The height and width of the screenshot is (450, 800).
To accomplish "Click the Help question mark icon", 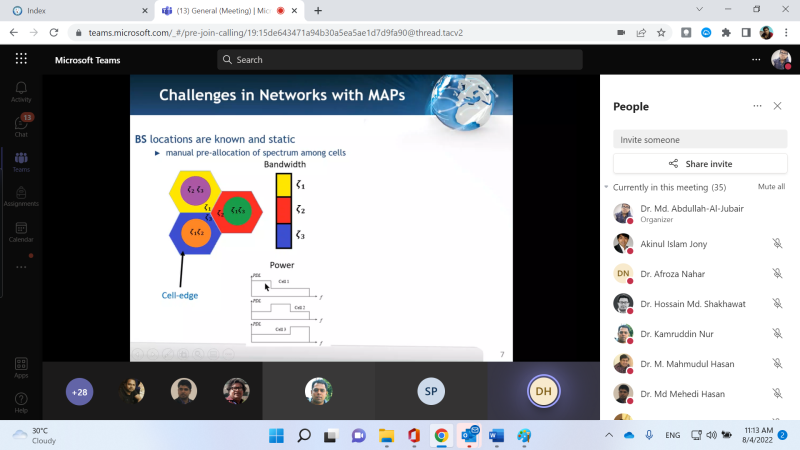I will [x=21, y=403].
